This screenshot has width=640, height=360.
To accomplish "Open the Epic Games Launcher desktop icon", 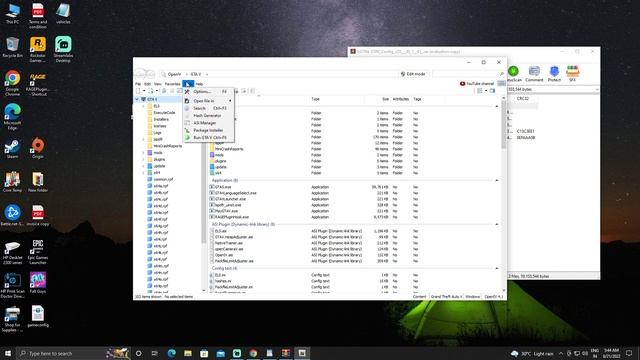I will tap(38, 252).
